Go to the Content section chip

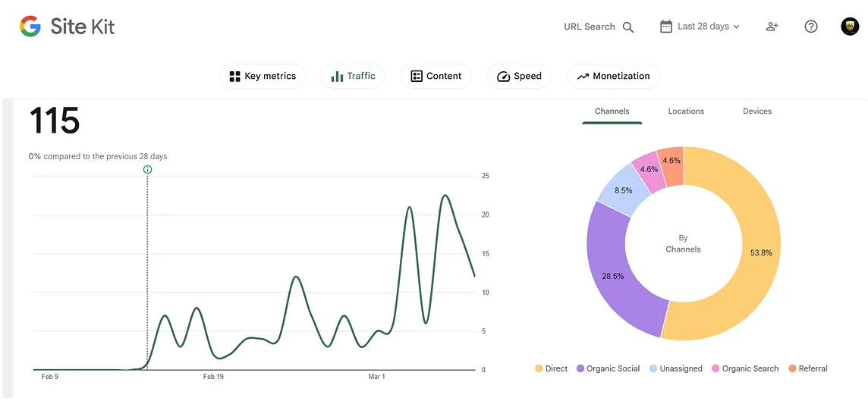(x=436, y=77)
